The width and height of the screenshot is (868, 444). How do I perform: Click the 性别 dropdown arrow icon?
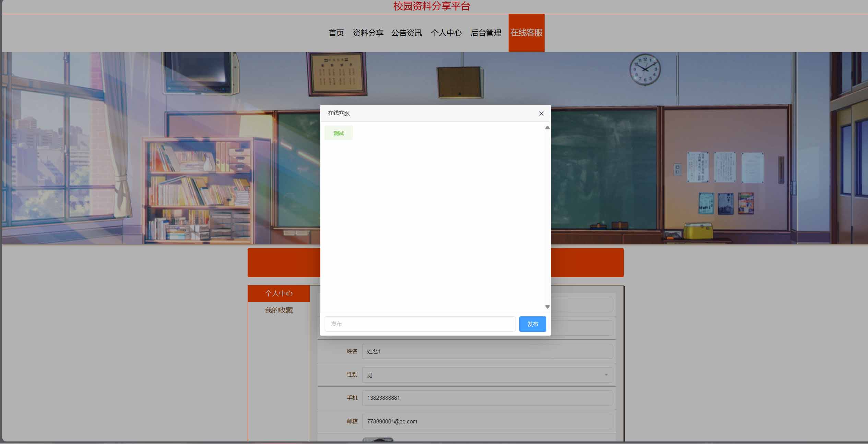pos(606,375)
